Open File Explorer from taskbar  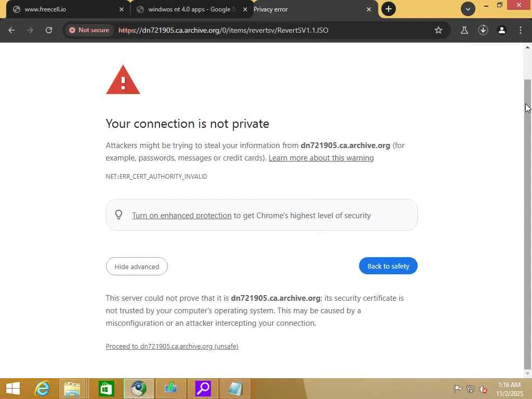(x=72, y=388)
